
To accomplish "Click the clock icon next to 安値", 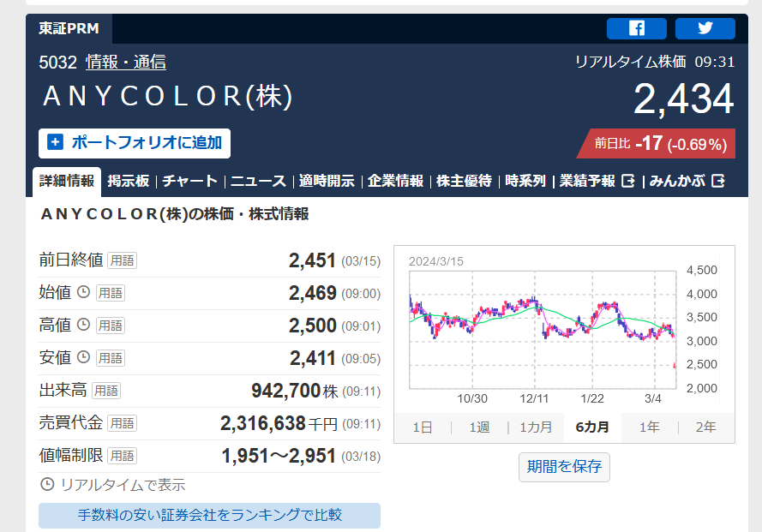I will coord(84,357).
